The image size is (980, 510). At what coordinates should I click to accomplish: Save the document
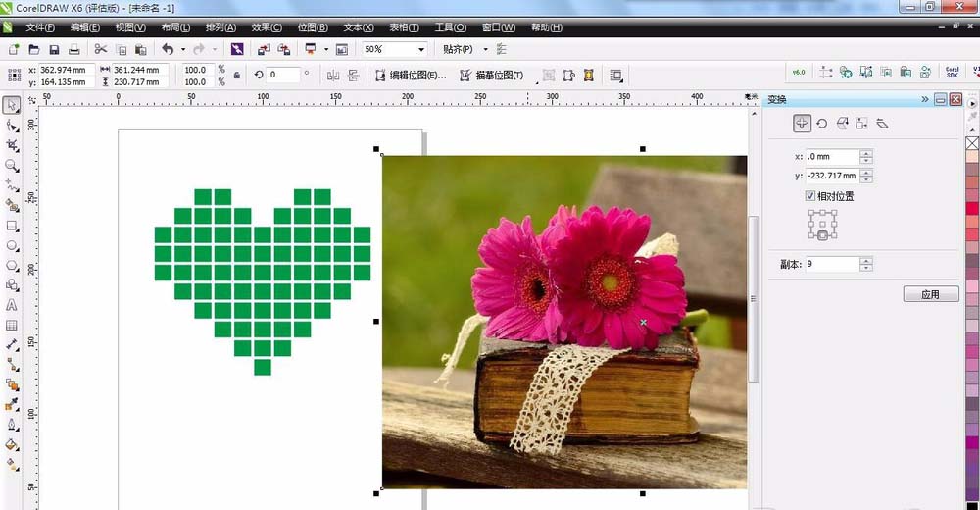54,49
